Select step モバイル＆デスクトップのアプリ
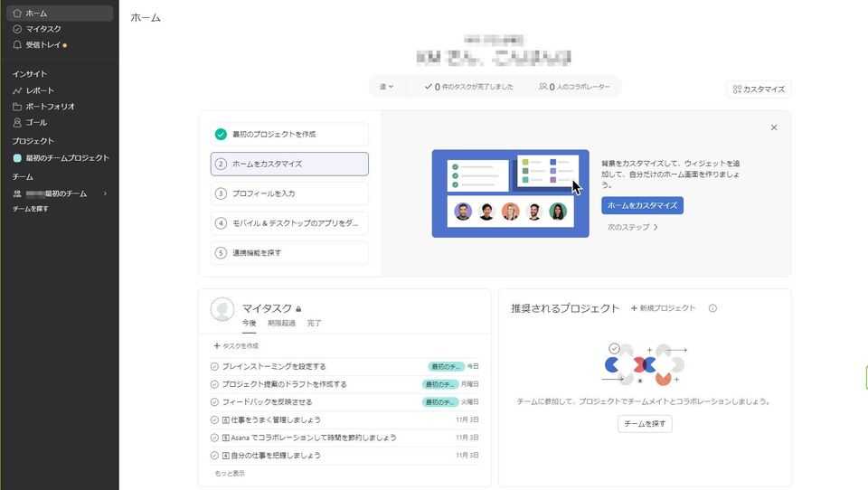The height and width of the screenshot is (490, 868). tap(289, 223)
